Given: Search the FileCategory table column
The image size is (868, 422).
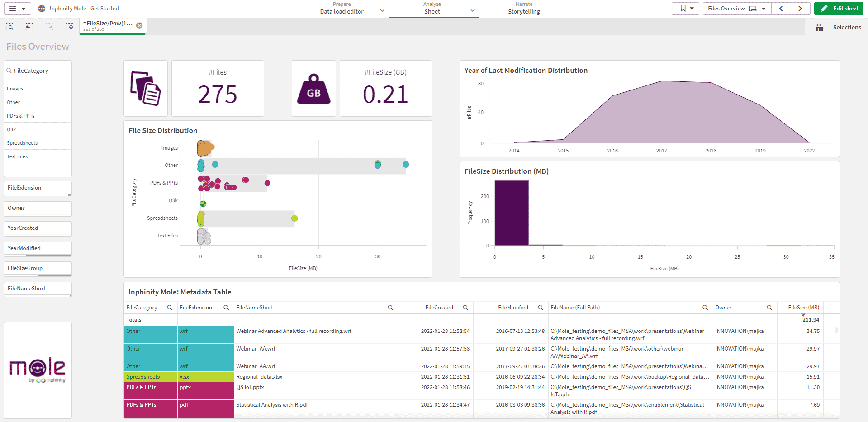Looking at the screenshot, I should pyautogui.click(x=170, y=308).
